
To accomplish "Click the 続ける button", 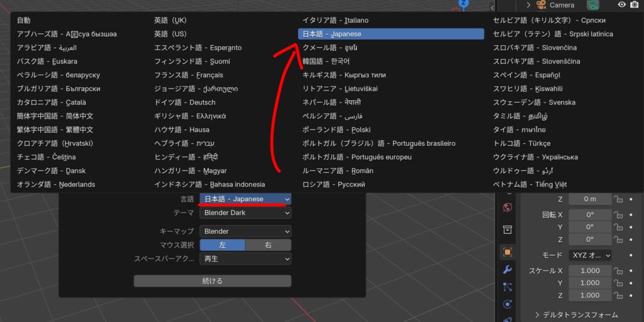I will click(x=213, y=281).
